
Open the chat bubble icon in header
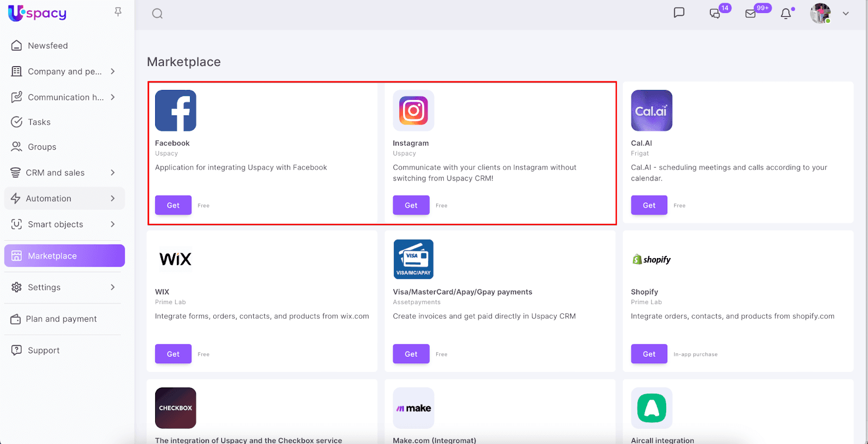(679, 13)
